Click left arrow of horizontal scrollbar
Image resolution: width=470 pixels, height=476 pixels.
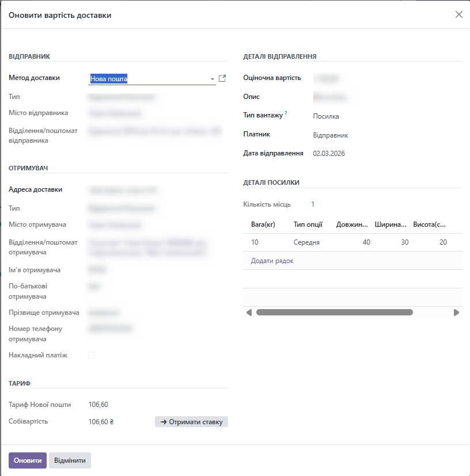click(249, 313)
